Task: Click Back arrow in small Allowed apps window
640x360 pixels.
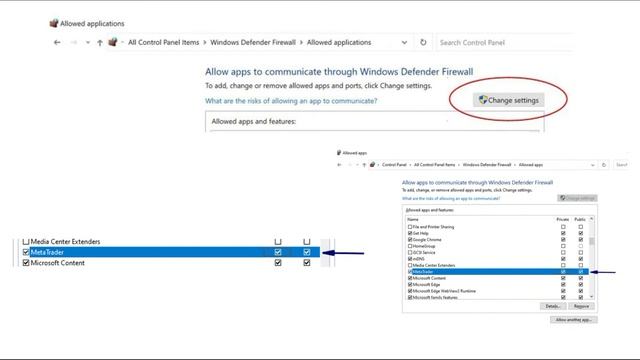Action: (x=339, y=165)
